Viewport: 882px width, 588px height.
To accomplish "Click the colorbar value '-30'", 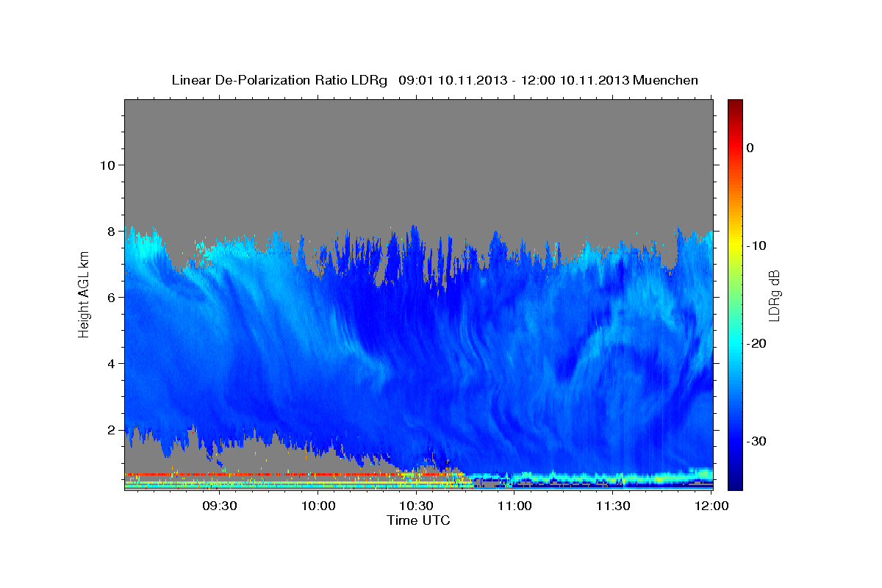I will pos(757,441).
